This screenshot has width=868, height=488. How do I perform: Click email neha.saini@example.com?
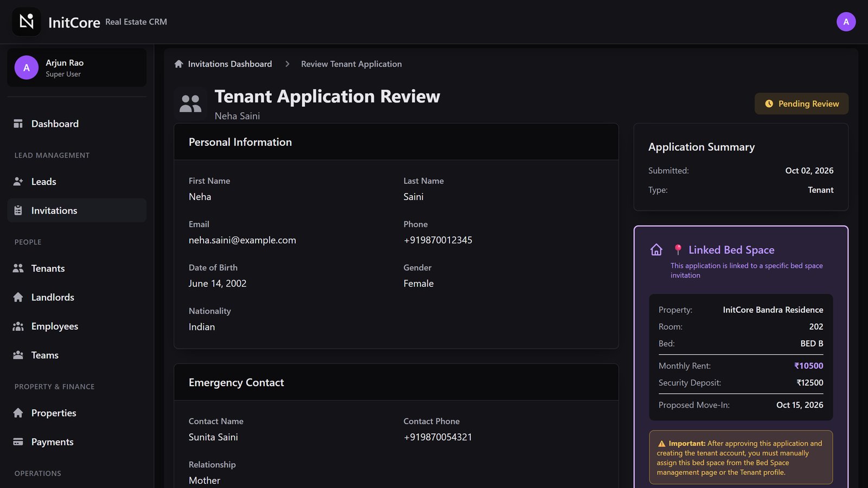[242, 240]
